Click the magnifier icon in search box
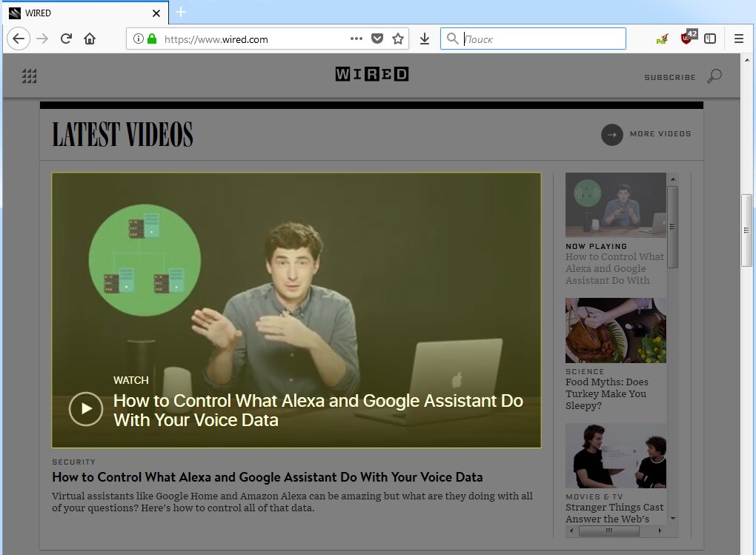The width and height of the screenshot is (756, 555). 452,39
